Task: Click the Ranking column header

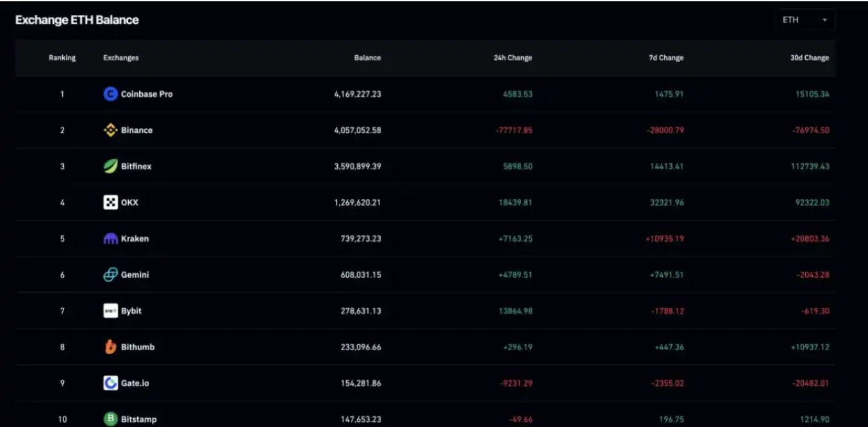Action: pos(62,58)
